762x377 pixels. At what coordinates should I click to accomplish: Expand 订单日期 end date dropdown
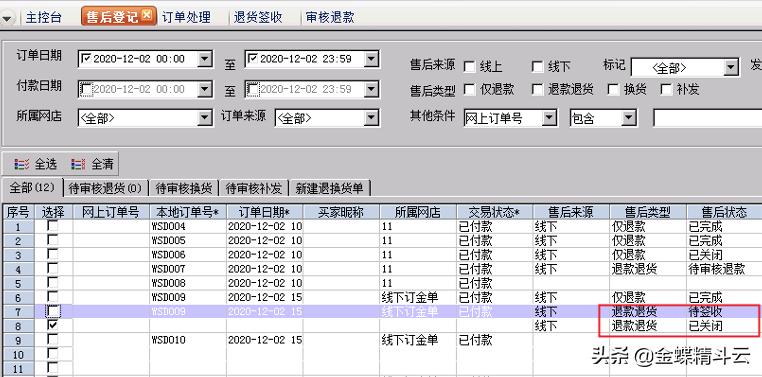tap(371, 59)
